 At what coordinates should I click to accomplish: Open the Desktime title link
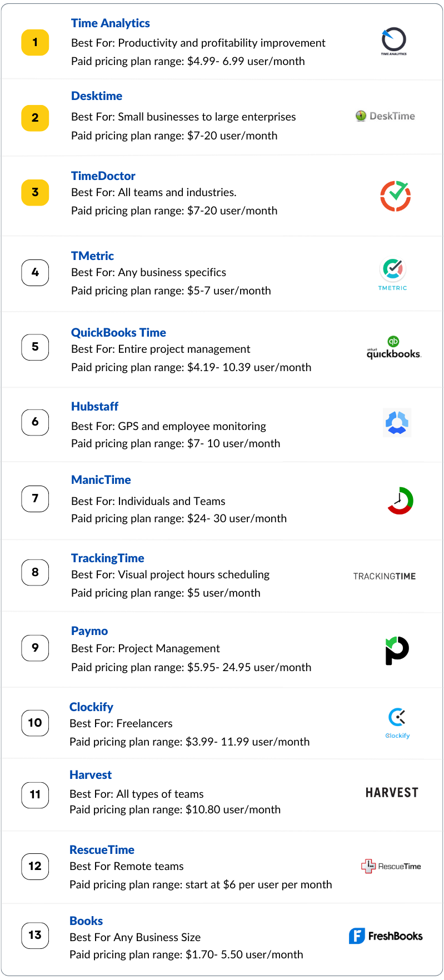[x=97, y=96]
